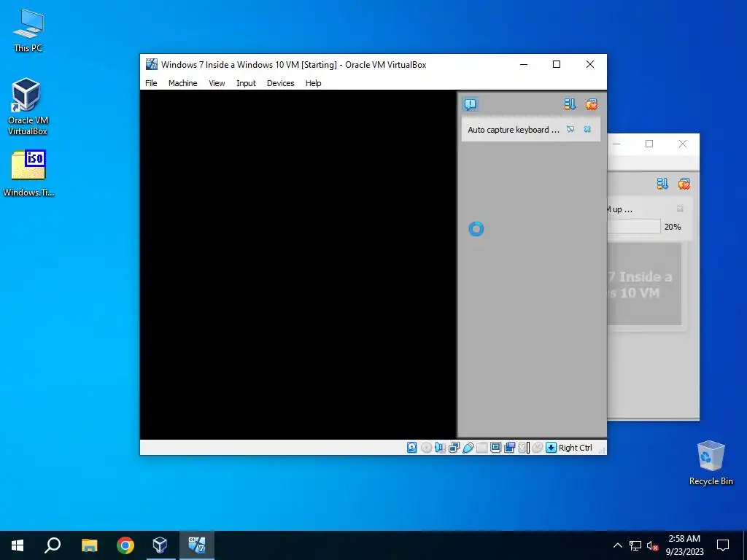Image resolution: width=747 pixels, height=560 pixels.
Task: Open the Windows Start menu
Action: pos(18,545)
